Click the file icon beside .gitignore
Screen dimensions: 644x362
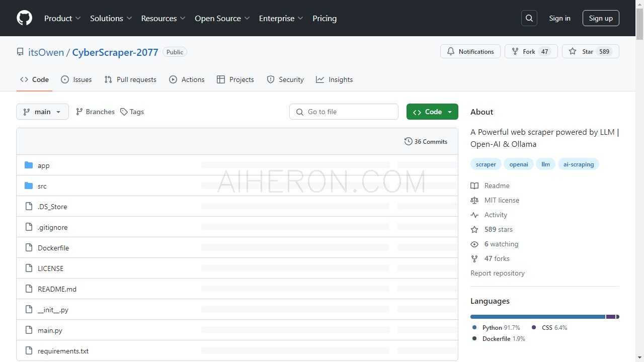click(29, 227)
